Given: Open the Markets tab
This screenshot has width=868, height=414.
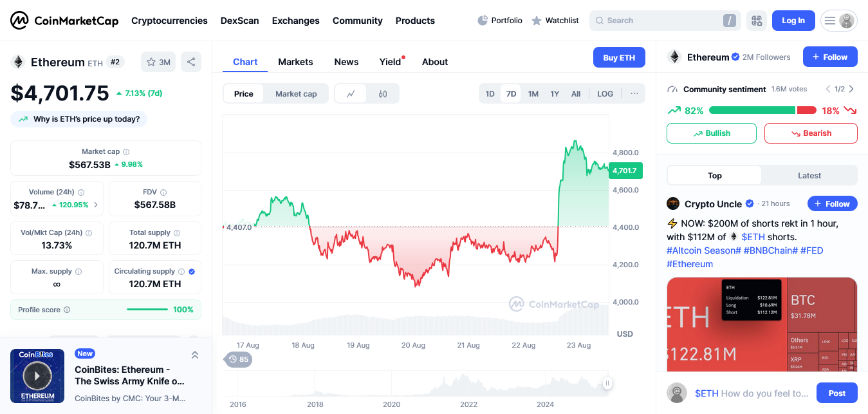Looking at the screenshot, I should (295, 62).
